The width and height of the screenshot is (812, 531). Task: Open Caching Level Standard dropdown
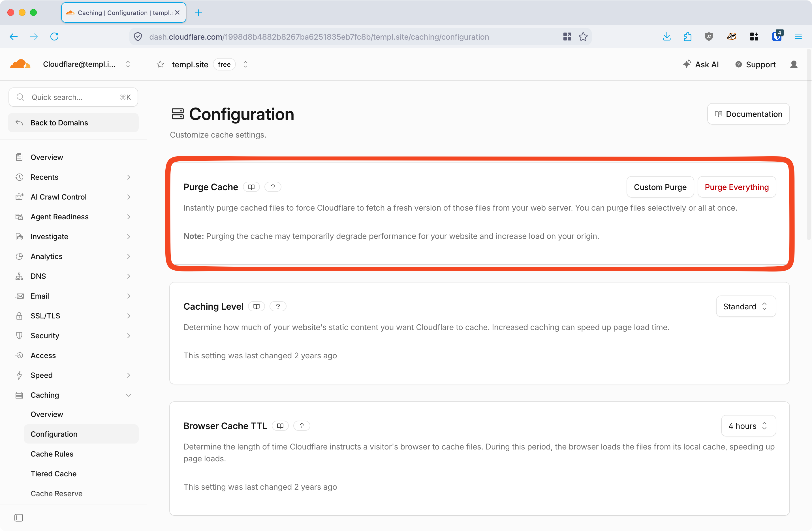point(746,306)
